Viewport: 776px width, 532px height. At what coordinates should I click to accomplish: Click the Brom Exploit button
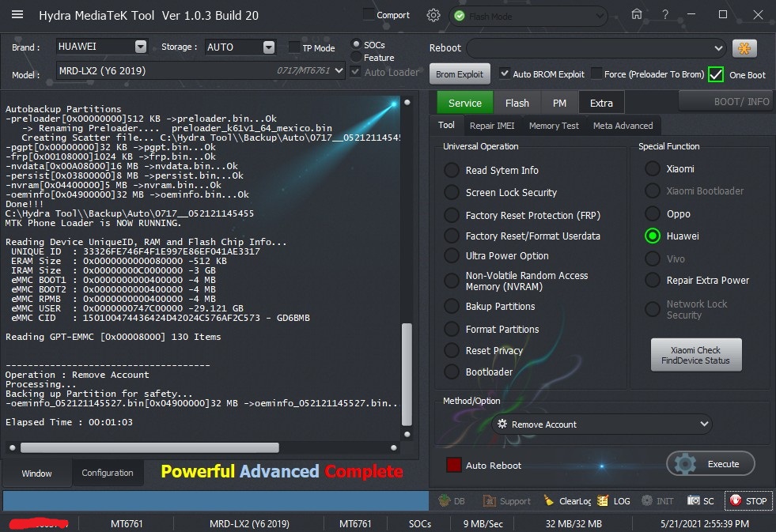(460, 74)
